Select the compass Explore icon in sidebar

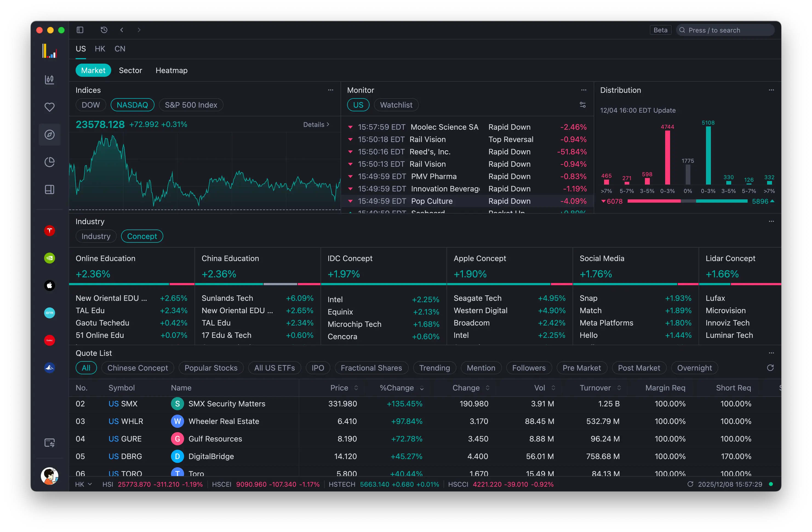(50, 135)
